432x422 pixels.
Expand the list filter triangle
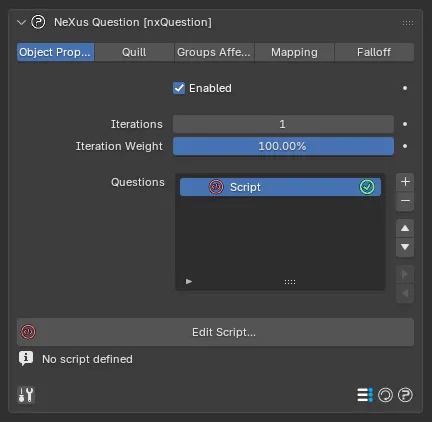click(189, 282)
